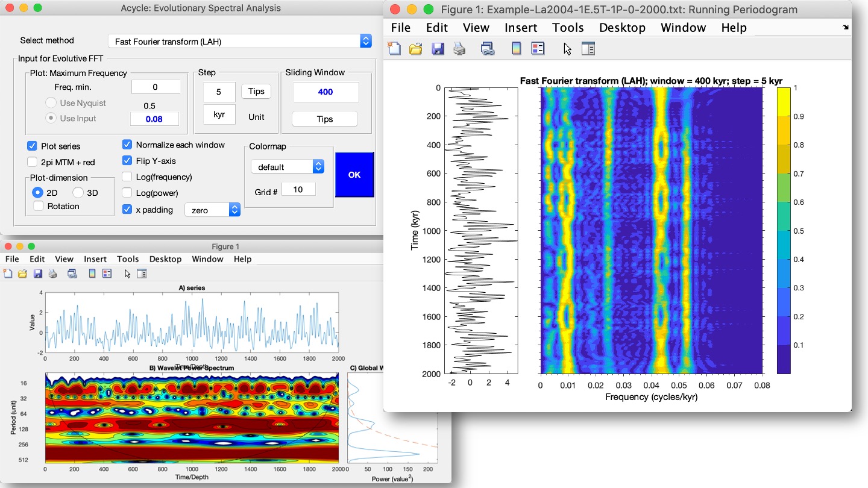
Task: Enable the Log(frequency) checkbox
Action: pyautogui.click(x=127, y=177)
